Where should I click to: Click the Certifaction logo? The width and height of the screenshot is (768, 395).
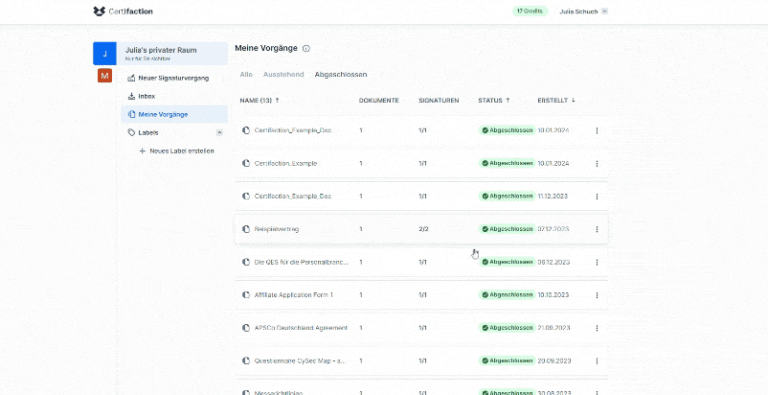pyautogui.click(x=123, y=11)
